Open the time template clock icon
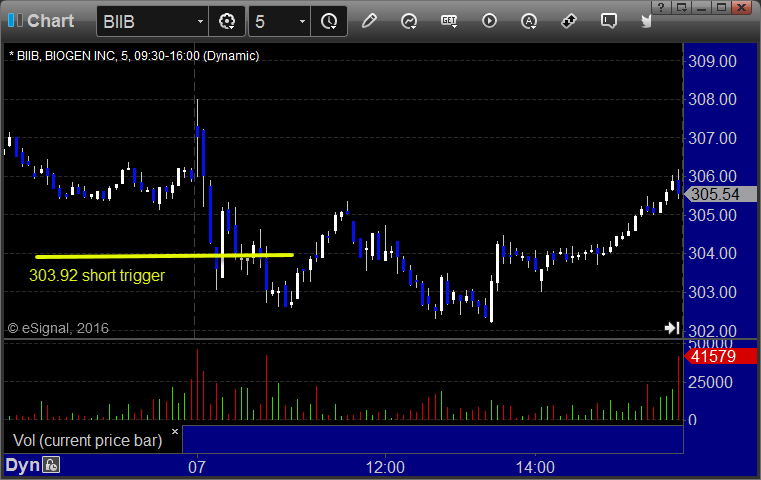 pyautogui.click(x=329, y=21)
